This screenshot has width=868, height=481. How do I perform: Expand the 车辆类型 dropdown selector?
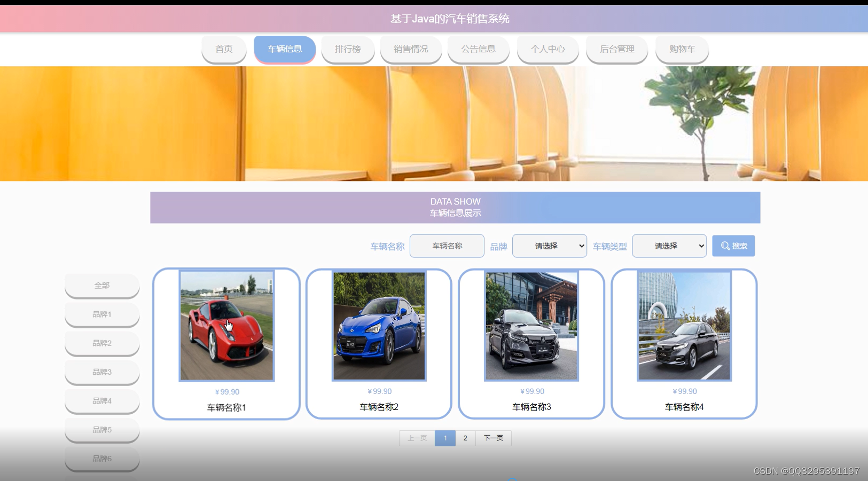(x=669, y=246)
